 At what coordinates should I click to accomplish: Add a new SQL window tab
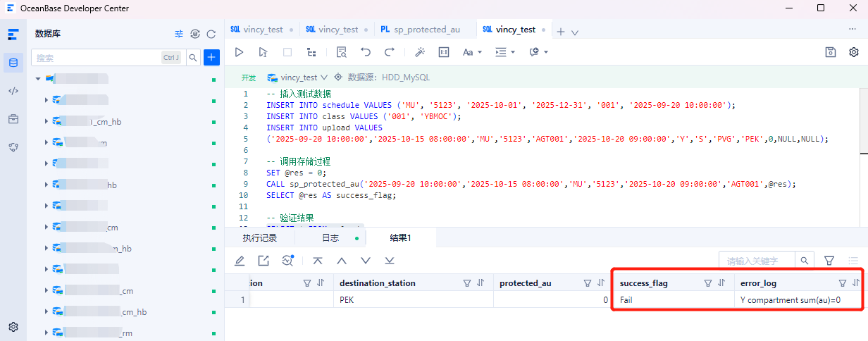561,32
